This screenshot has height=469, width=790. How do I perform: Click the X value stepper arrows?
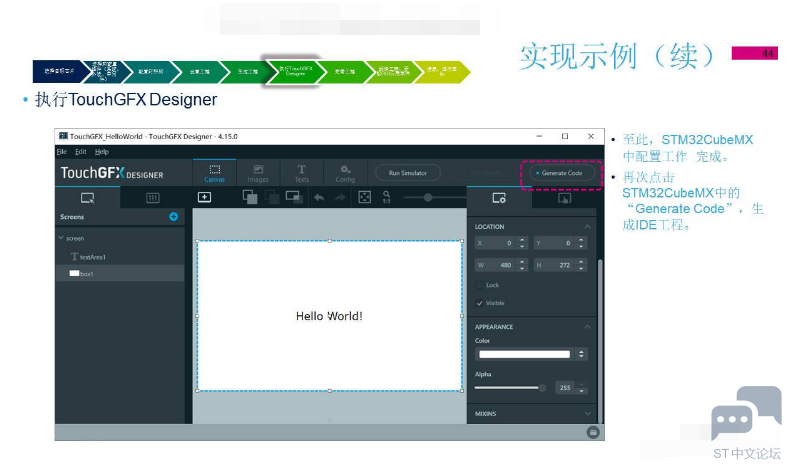(522, 243)
